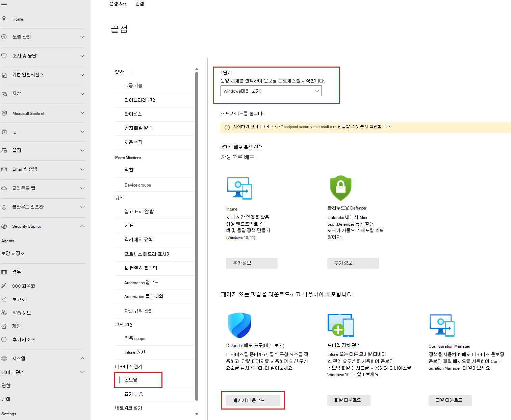The width and height of the screenshot is (511, 420).
Task: Click the 추가 리소스 info icon
Action: click(4, 339)
